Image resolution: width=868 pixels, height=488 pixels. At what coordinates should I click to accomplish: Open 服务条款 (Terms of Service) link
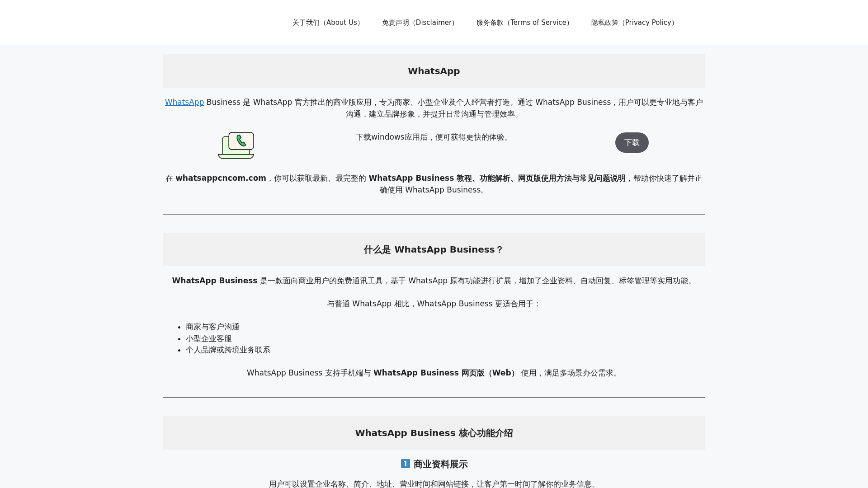(524, 23)
